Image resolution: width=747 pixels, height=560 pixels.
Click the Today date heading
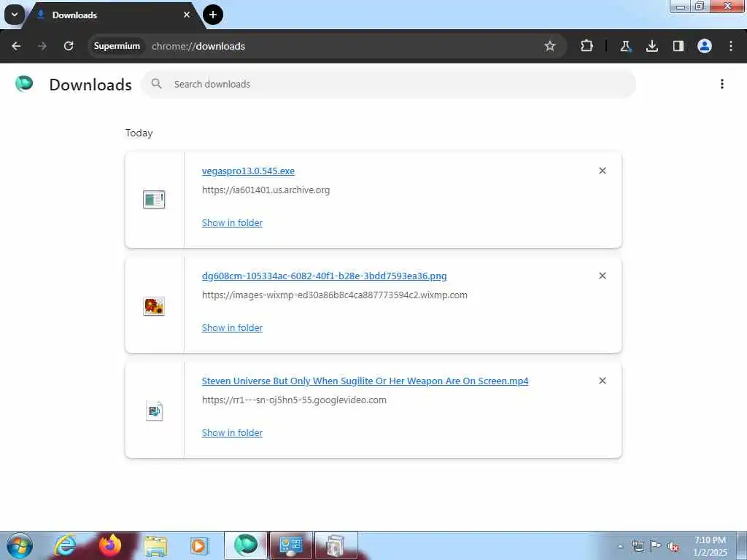[139, 133]
